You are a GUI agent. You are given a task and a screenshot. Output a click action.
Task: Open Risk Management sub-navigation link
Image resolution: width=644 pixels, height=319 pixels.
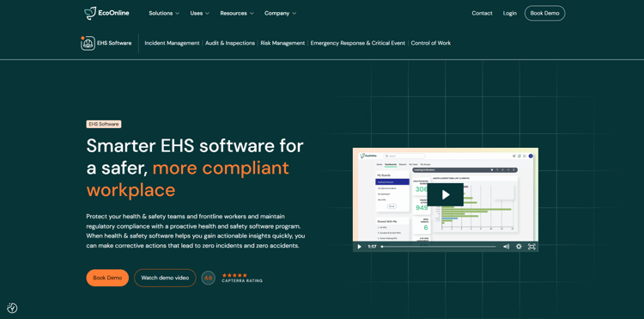point(283,43)
